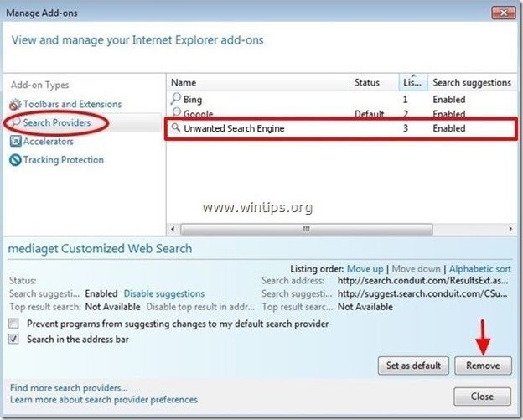
Task: Click the Remove button
Action: click(x=483, y=366)
